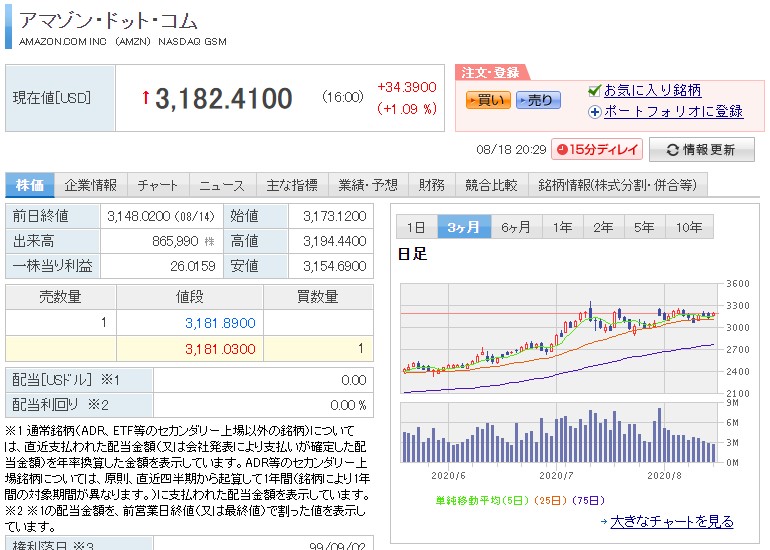Viewport: 770px width, 550px height.
Task: Click the candlestick price chart
Action: pos(560,338)
